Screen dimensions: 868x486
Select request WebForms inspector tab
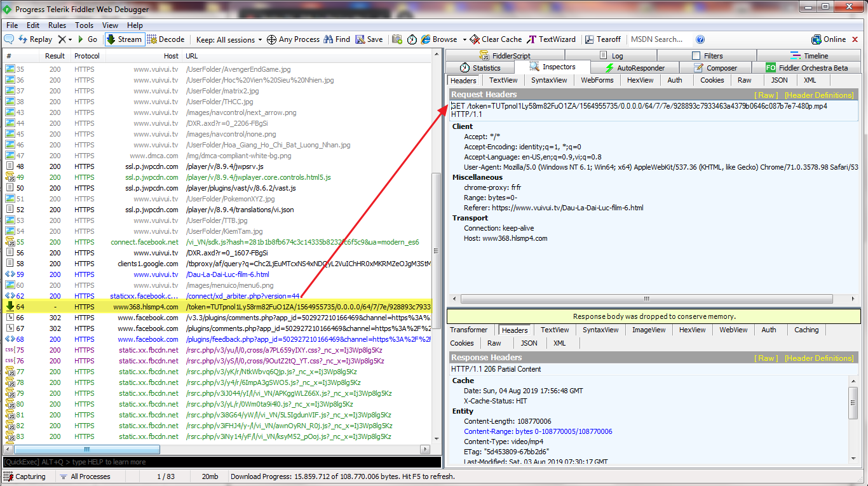click(x=597, y=80)
